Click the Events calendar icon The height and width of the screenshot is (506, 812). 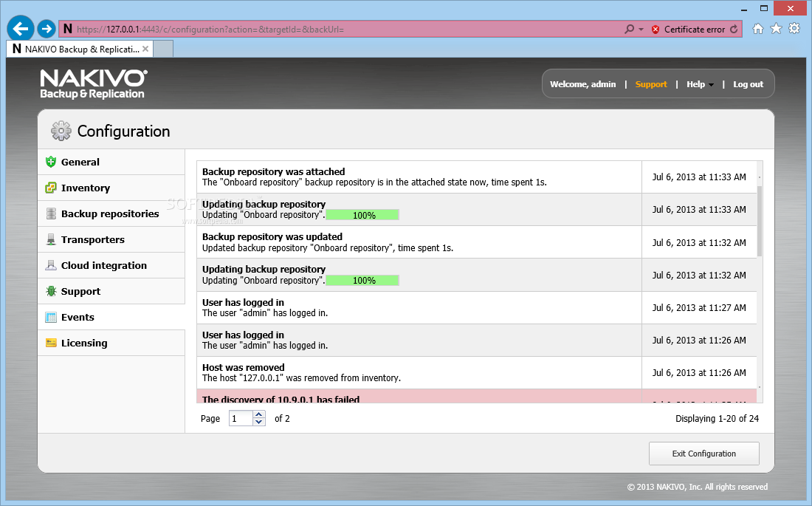(x=51, y=318)
